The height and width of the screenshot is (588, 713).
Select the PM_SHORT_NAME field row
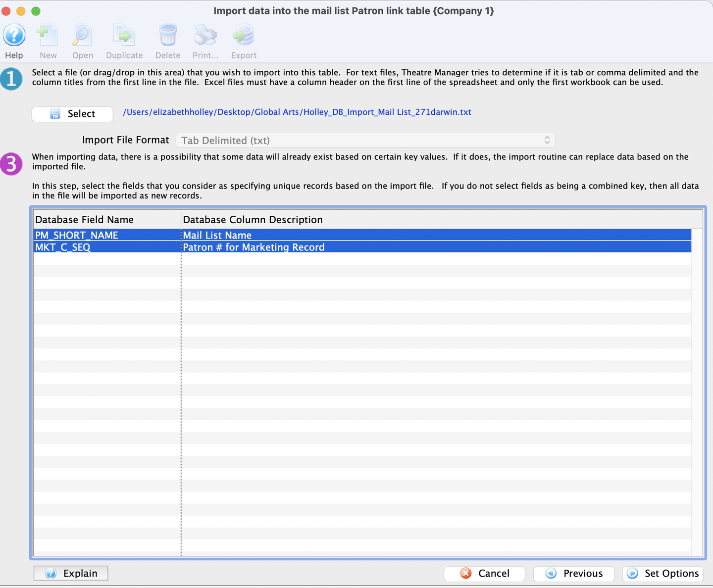(362, 235)
